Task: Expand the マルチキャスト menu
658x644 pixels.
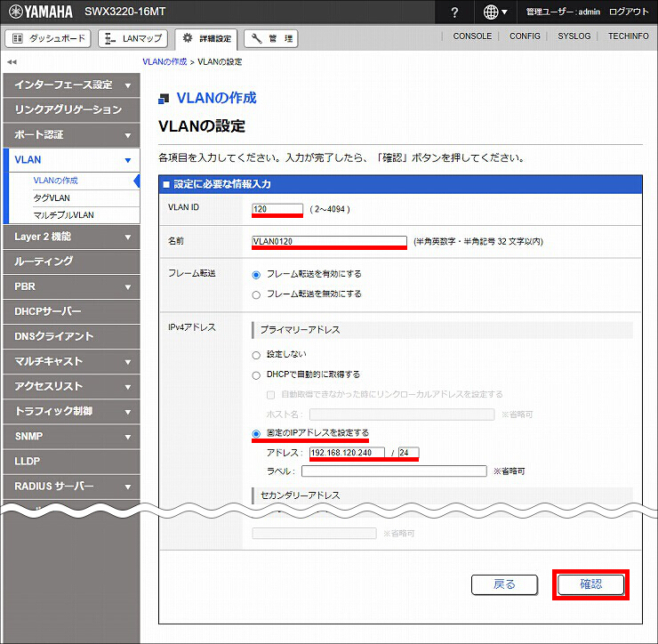Action: pos(71,361)
